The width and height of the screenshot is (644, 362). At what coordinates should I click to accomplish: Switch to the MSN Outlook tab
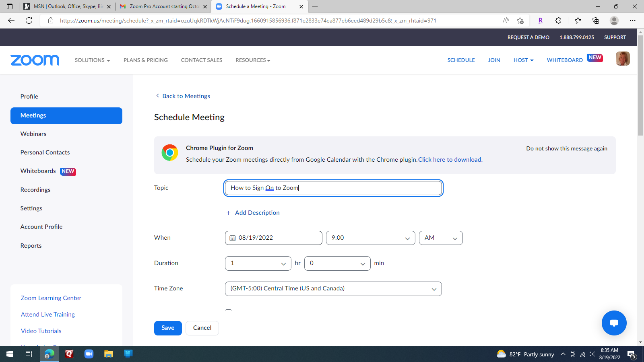[x=67, y=6]
